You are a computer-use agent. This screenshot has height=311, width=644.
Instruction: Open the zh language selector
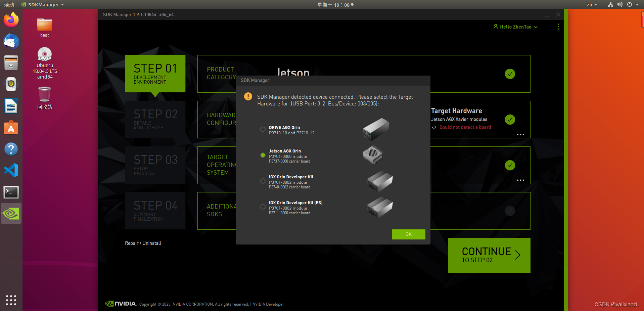[592, 5]
